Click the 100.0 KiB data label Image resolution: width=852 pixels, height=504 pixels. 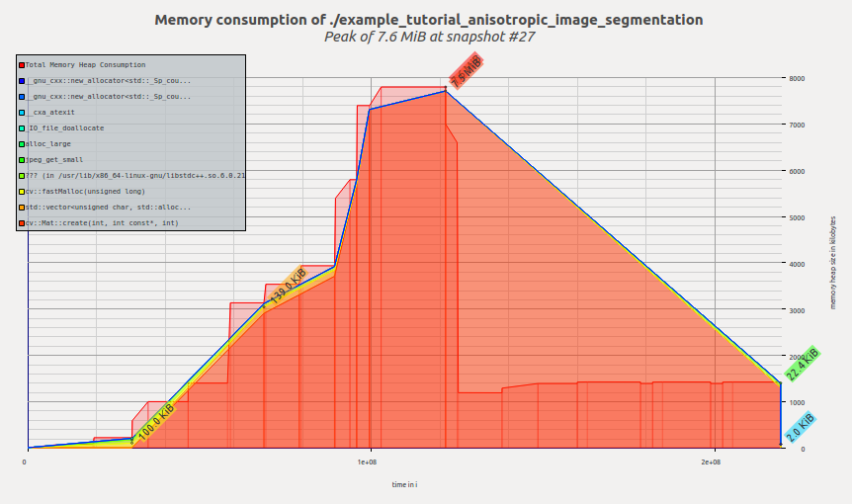[x=155, y=422]
